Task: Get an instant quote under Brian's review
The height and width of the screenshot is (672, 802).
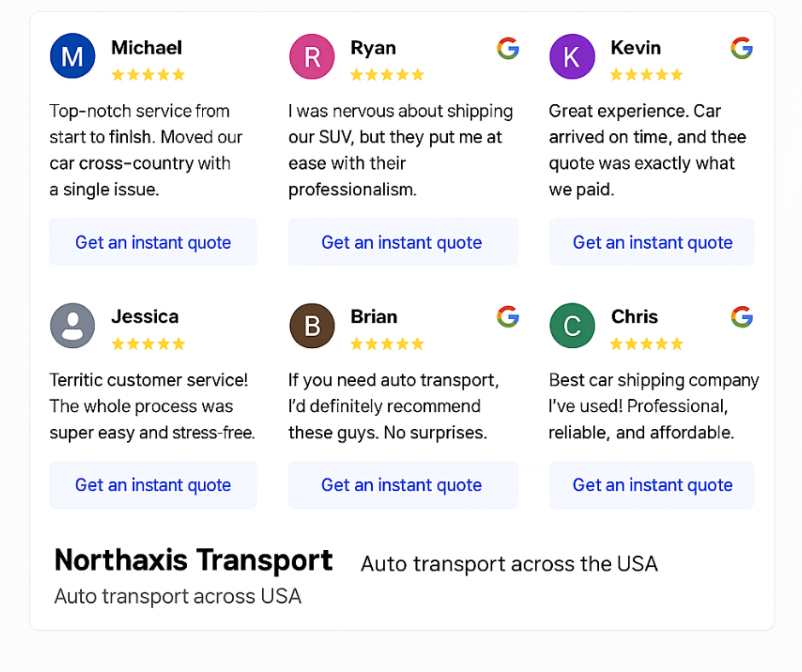Action: point(403,485)
